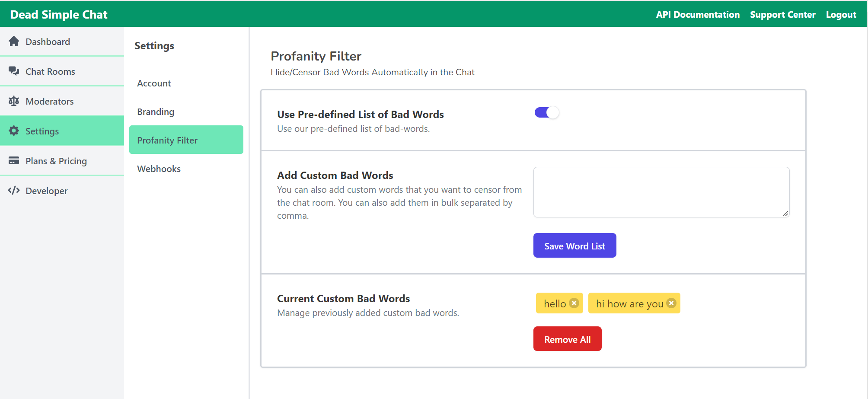Toggle the pre-defined bad words switch

tap(547, 113)
